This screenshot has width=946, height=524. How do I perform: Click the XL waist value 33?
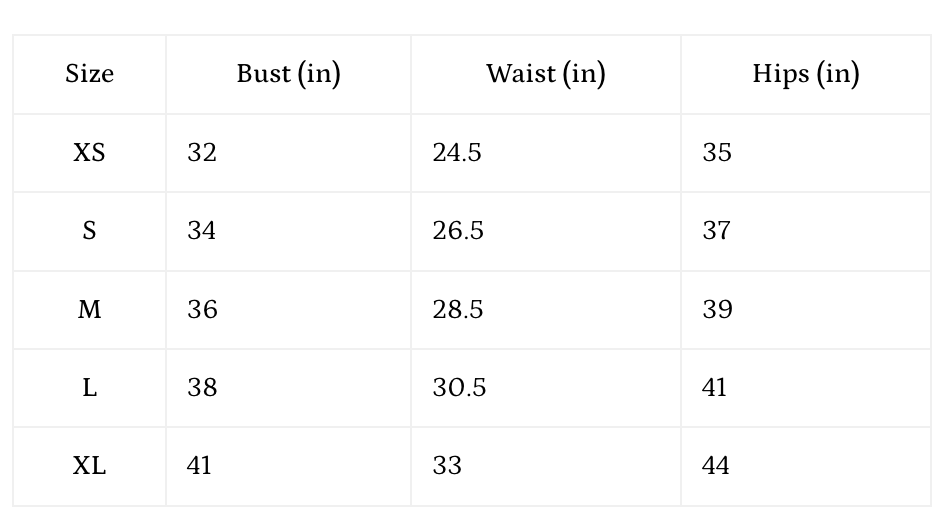449,466
